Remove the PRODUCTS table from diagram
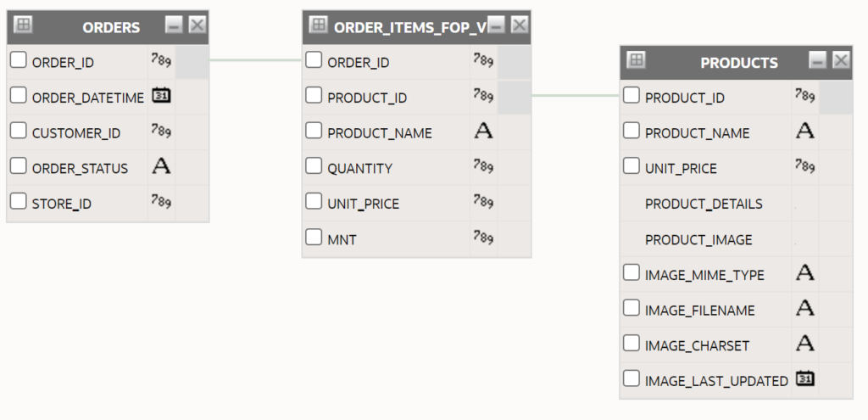The image size is (868, 420). 842,60
